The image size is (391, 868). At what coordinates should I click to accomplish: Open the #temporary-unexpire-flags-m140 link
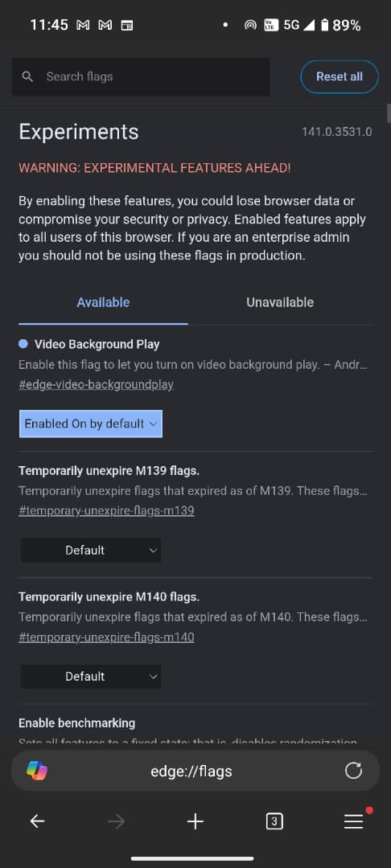106,637
